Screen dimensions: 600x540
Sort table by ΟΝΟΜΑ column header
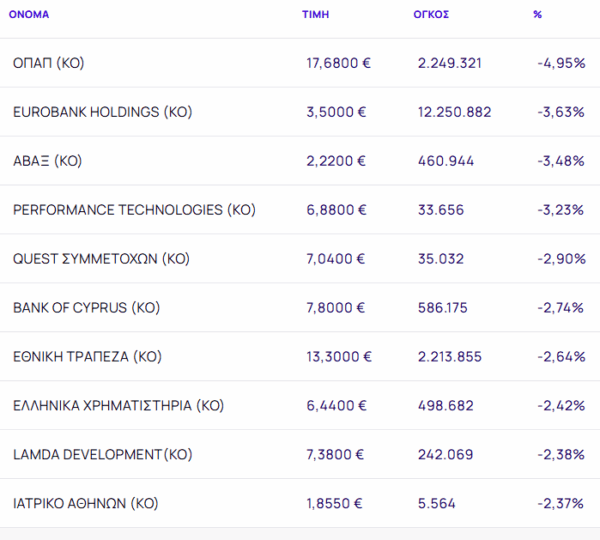click(x=28, y=15)
